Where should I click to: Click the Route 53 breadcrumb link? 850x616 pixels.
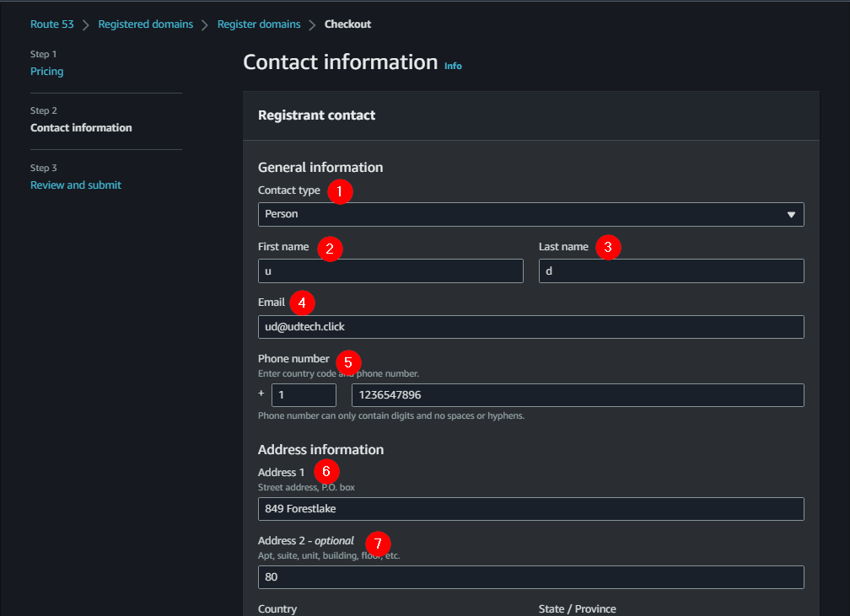51,24
